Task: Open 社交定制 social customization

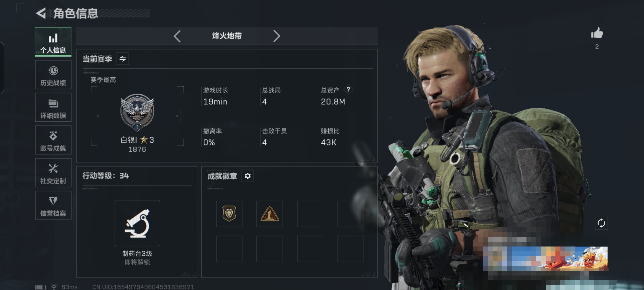Action: click(x=53, y=173)
